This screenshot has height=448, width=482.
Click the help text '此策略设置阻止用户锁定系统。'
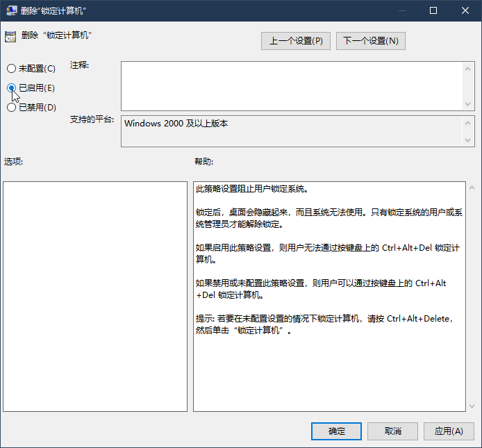252,189
